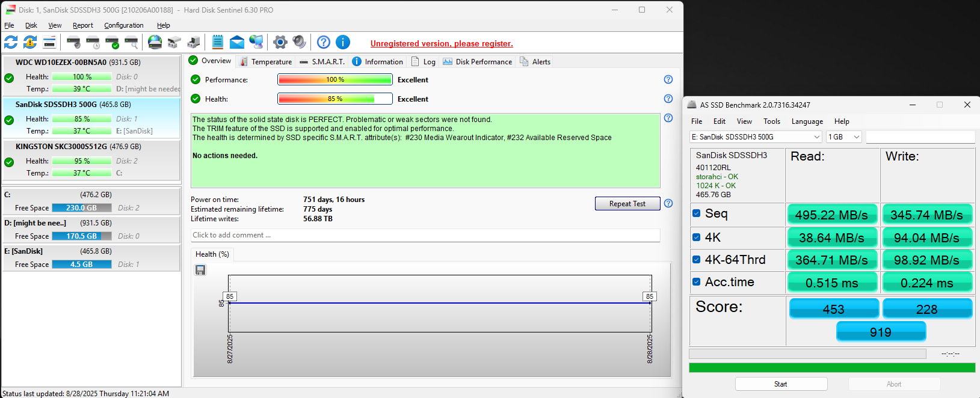This screenshot has height=398, width=980.
Task: Click the green progress bar in AS SSD
Action: coord(832,367)
